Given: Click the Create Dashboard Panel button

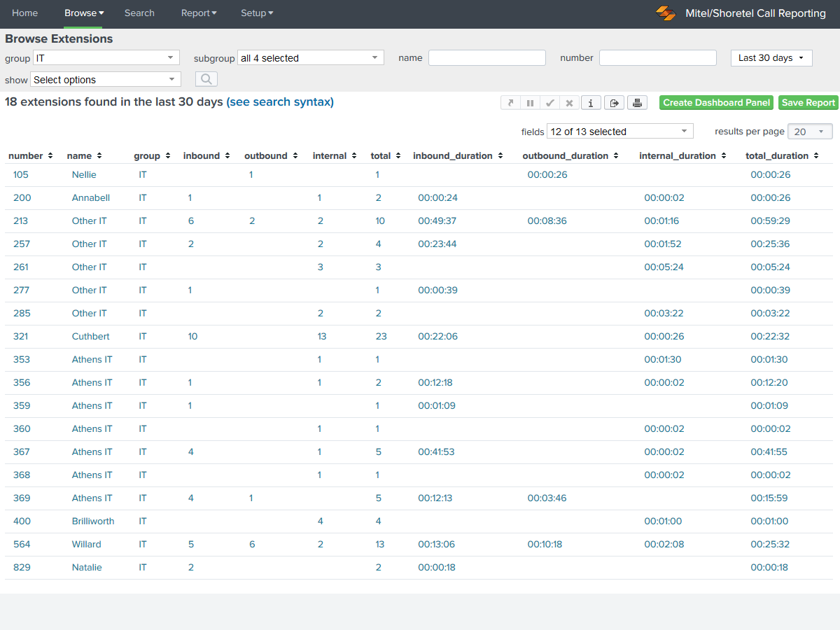Looking at the screenshot, I should [716, 102].
